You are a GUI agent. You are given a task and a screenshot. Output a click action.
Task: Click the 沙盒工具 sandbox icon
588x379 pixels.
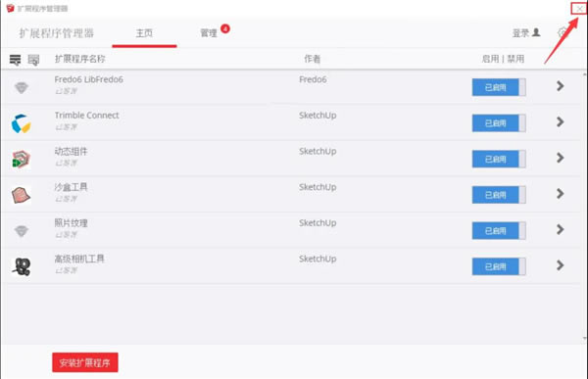click(x=21, y=195)
